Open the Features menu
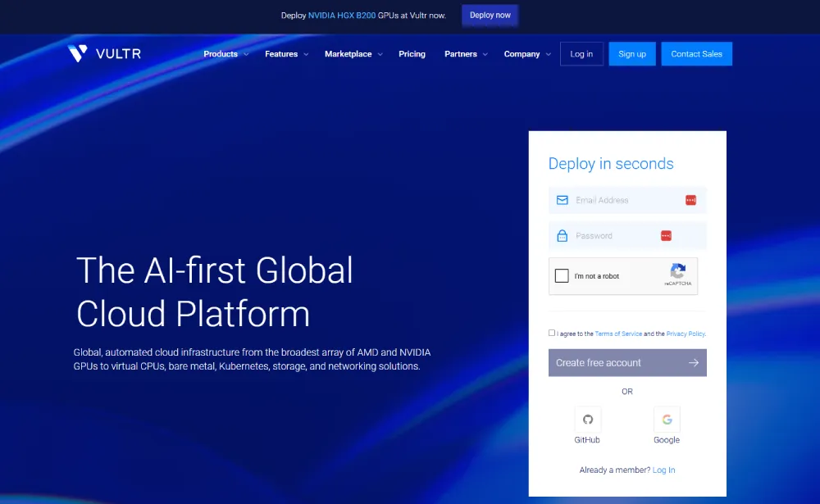The width and height of the screenshot is (820, 504). (281, 54)
